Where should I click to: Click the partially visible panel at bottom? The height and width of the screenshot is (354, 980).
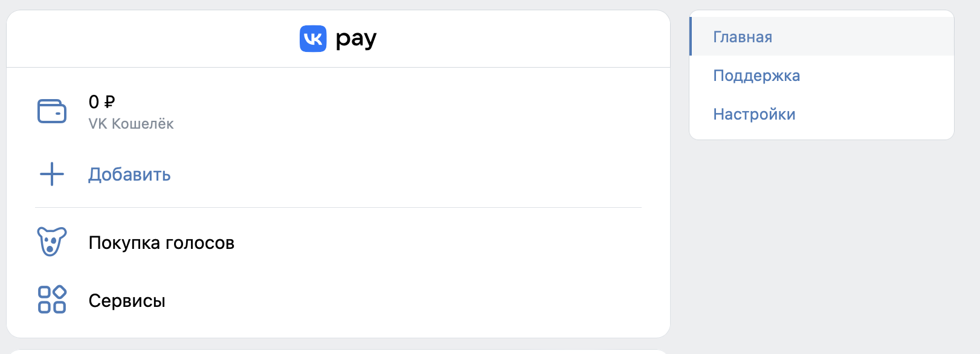click(x=338, y=352)
